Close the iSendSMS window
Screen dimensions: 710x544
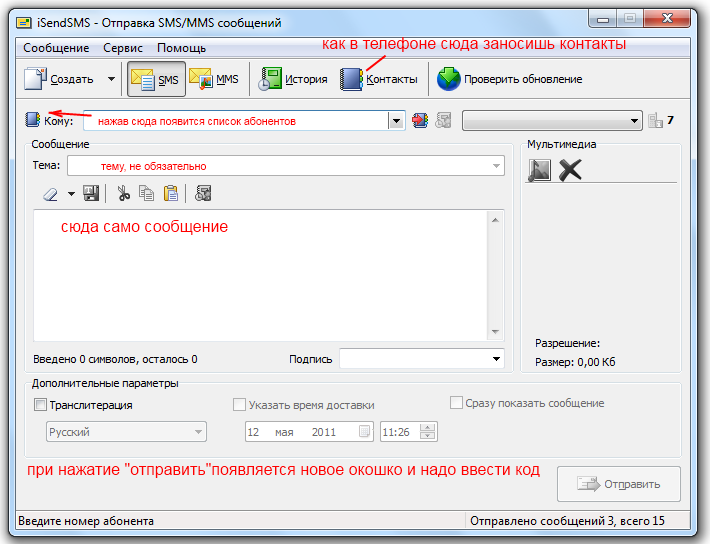(x=667, y=19)
